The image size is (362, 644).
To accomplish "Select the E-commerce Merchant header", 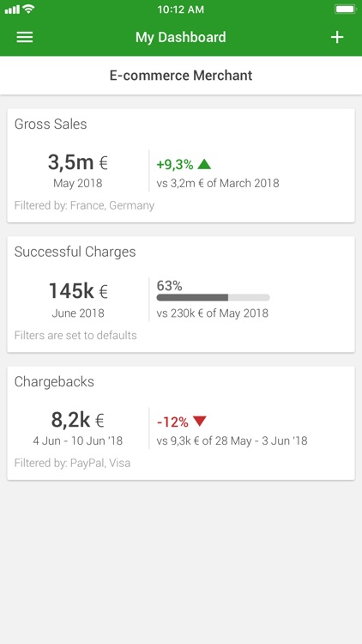I will click(181, 76).
